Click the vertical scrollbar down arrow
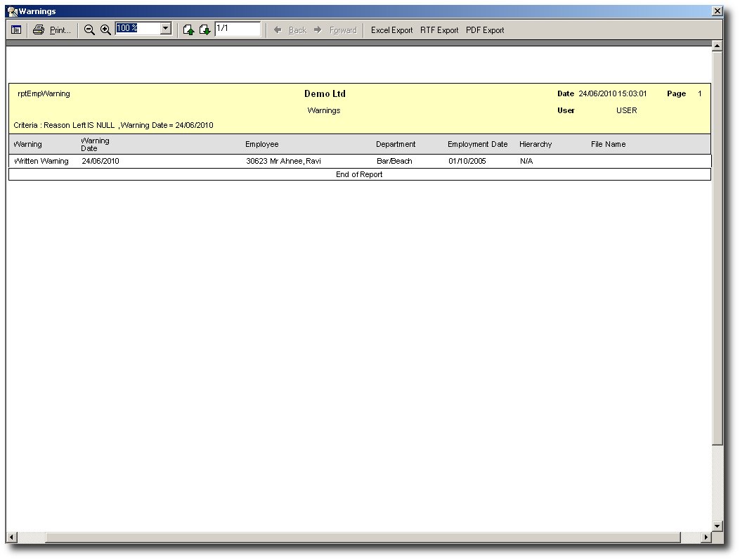740x560 pixels. [x=717, y=526]
